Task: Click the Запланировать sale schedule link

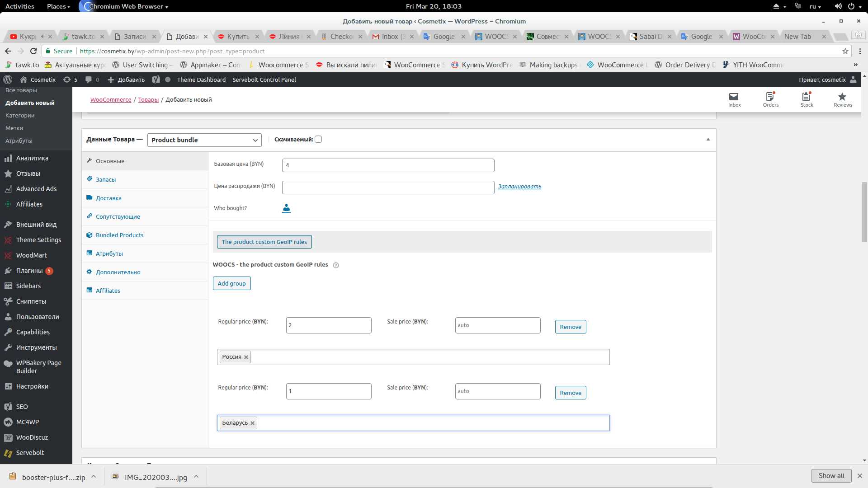Action: point(519,187)
